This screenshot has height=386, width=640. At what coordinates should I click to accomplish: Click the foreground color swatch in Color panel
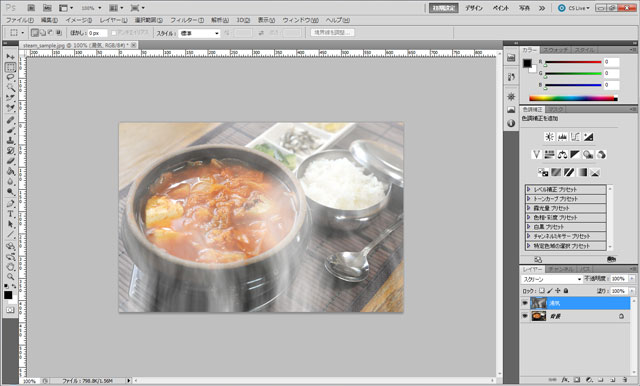tap(527, 63)
